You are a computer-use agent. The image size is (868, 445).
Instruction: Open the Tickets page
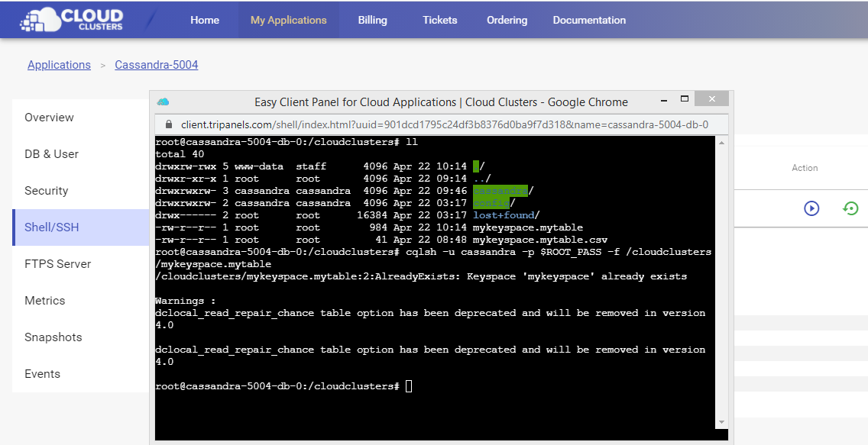pyautogui.click(x=440, y=20)
